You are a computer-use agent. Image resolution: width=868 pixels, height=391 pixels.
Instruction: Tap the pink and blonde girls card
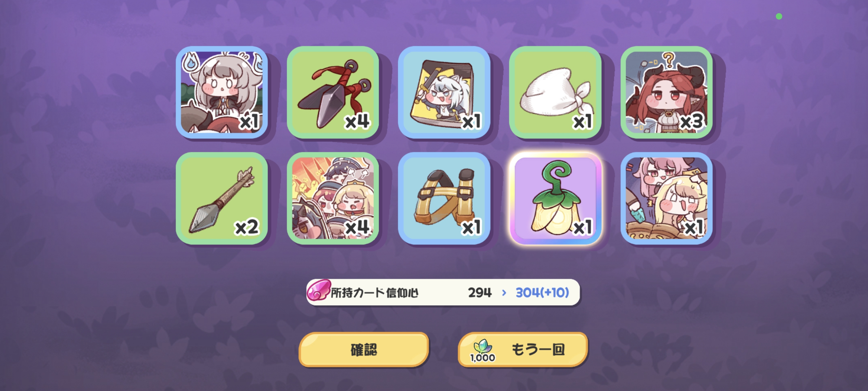(x=666, y=198)
